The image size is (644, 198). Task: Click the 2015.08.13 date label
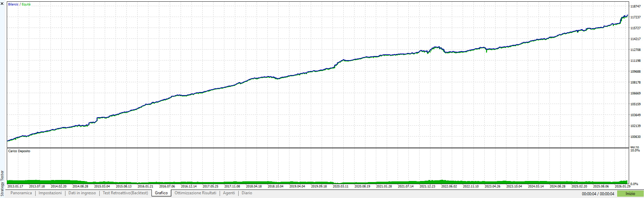(124, 186)
